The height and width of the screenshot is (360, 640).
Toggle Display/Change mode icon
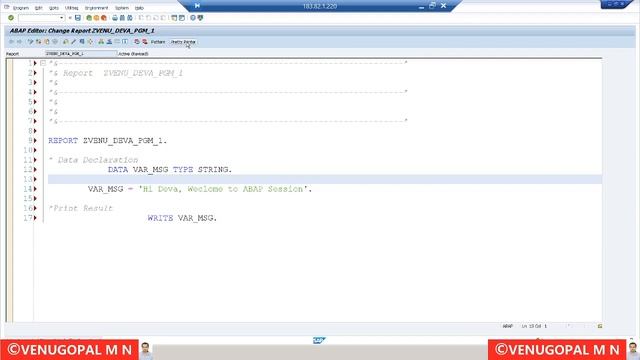coord(30,42)
